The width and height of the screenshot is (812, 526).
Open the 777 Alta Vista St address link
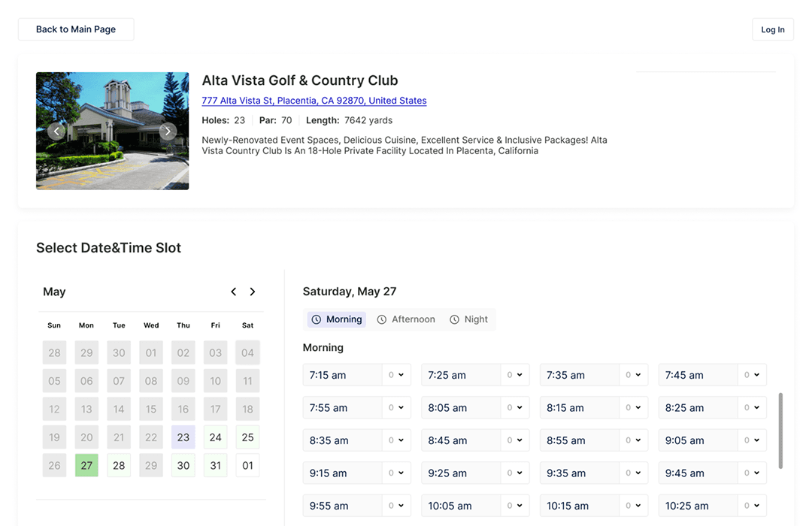coord(314,101)
